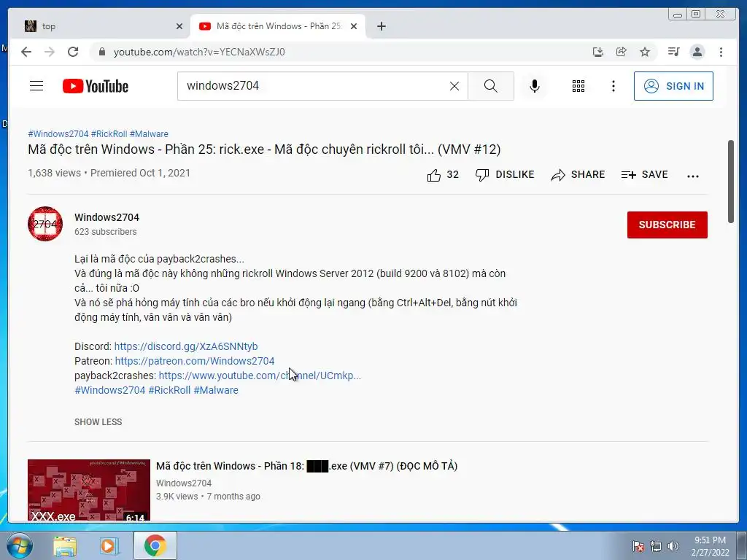Reload the YouTube page
Screen dimensions: 747x560
73,52
